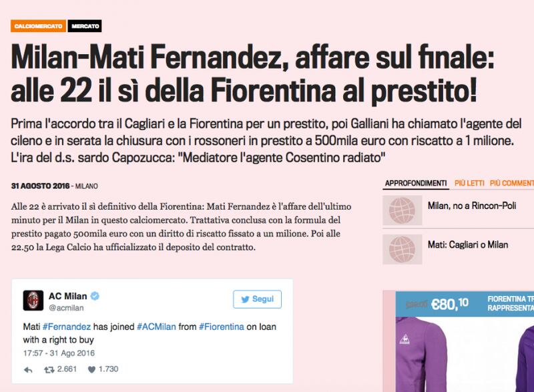Open the AC Milan profile avatar

tap(33, 301)
